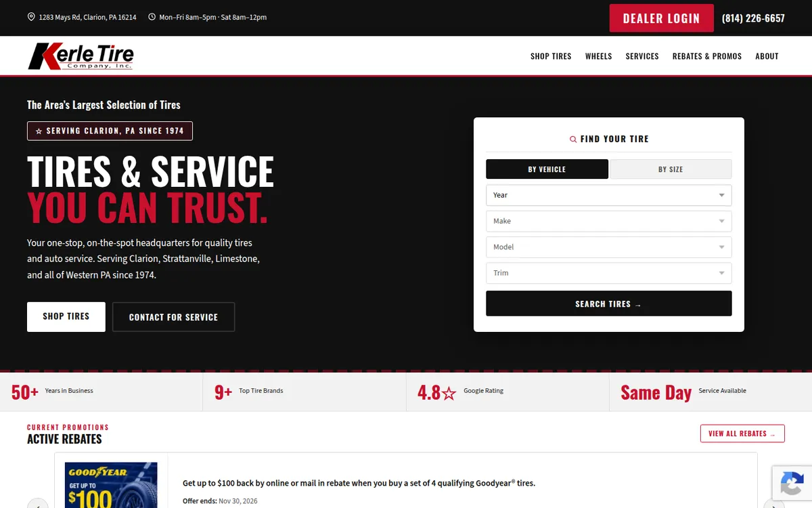Click the Search Tires button
The height and width of the screenshot is (508, 812).
608,303
